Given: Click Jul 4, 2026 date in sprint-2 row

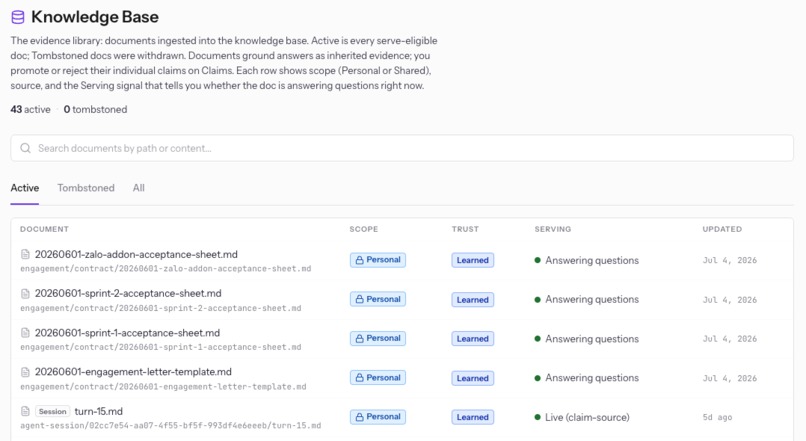Looking at the screenshot, I should click(729, 300).
